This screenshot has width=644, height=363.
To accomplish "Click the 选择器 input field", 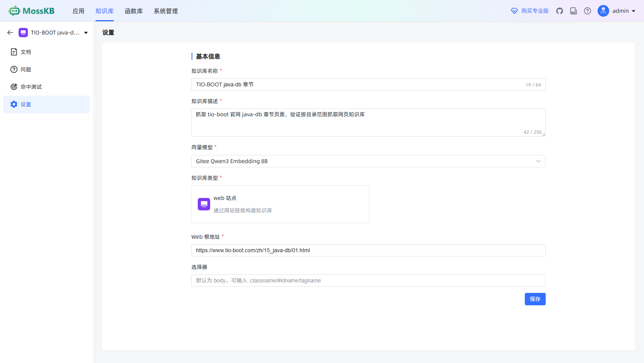I will [368, 280].
